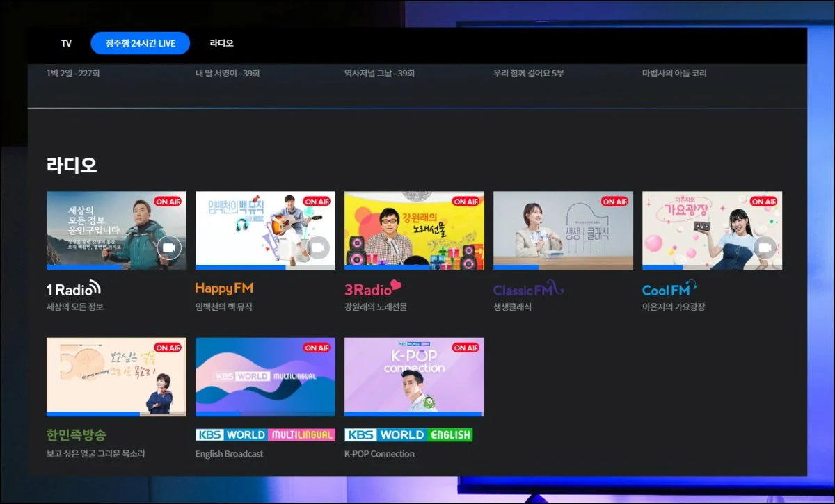Click the ClassicFM channel logo
Image resolution: width=835 pixels, height=504 pixels.
(528, 289)
